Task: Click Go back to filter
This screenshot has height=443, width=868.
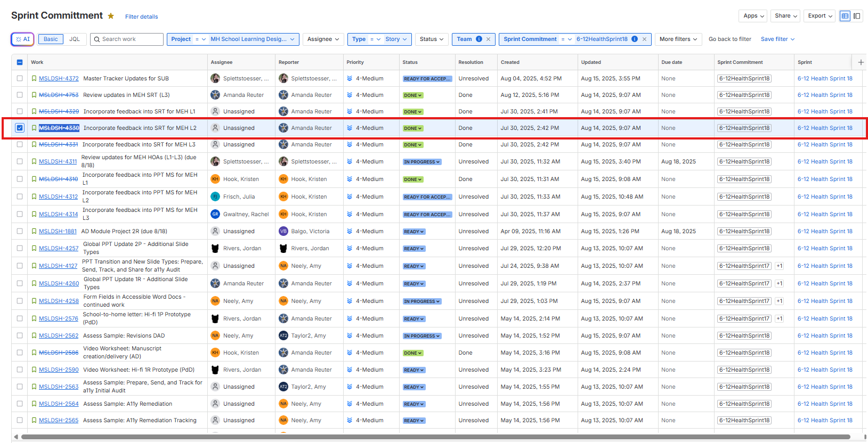Action: pyautogui.click(x=729, y=39)
